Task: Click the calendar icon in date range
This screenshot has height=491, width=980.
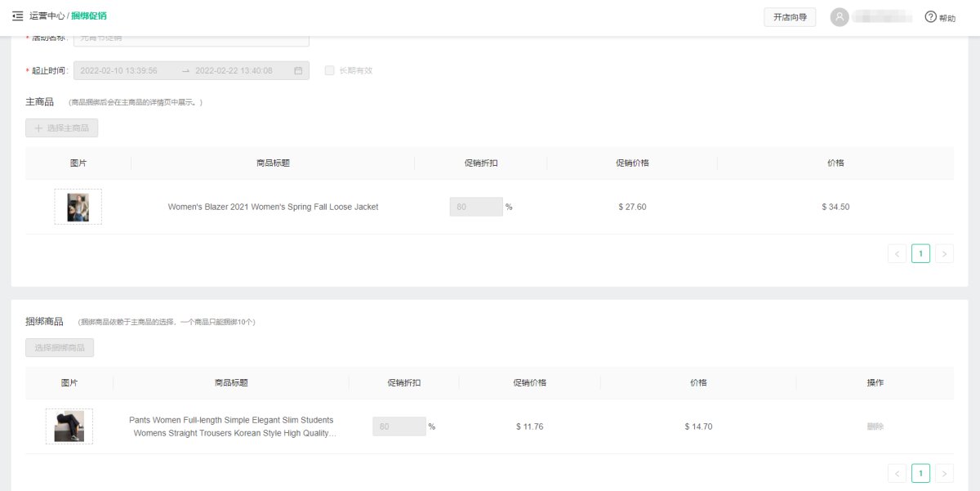Action: point(298,70)
